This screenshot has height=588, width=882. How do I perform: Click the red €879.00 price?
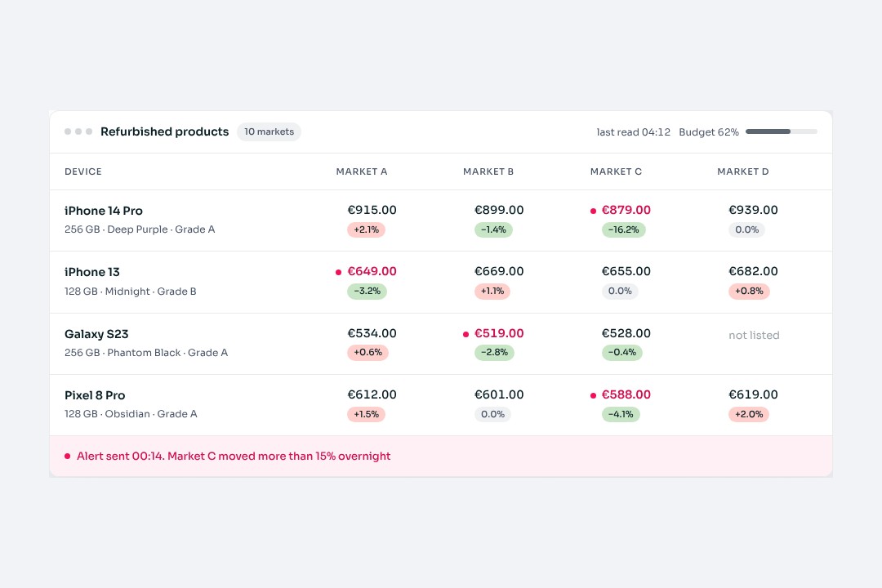click(x=626, y=210)
